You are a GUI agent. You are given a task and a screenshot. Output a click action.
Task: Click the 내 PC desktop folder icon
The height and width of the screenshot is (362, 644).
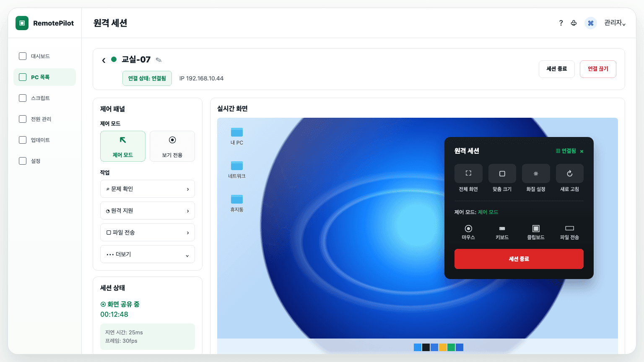237,132
